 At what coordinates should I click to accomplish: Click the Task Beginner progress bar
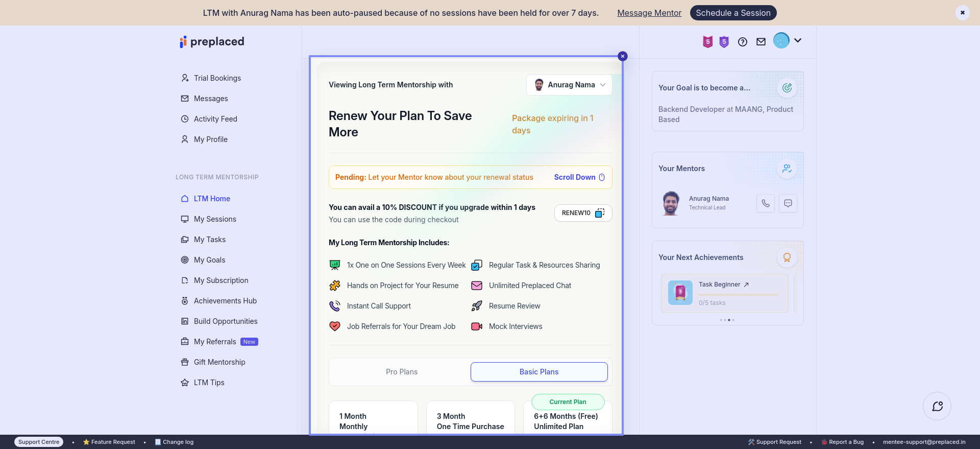(738, 295)
